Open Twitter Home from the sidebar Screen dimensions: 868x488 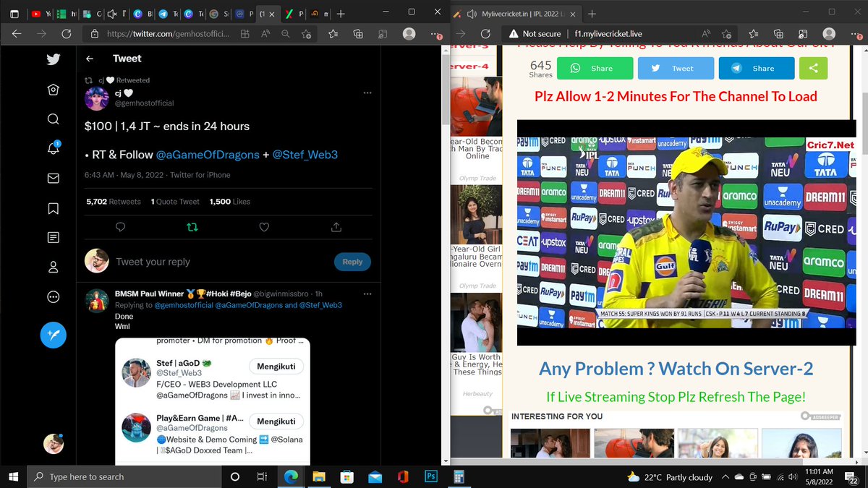click(53, 89)
